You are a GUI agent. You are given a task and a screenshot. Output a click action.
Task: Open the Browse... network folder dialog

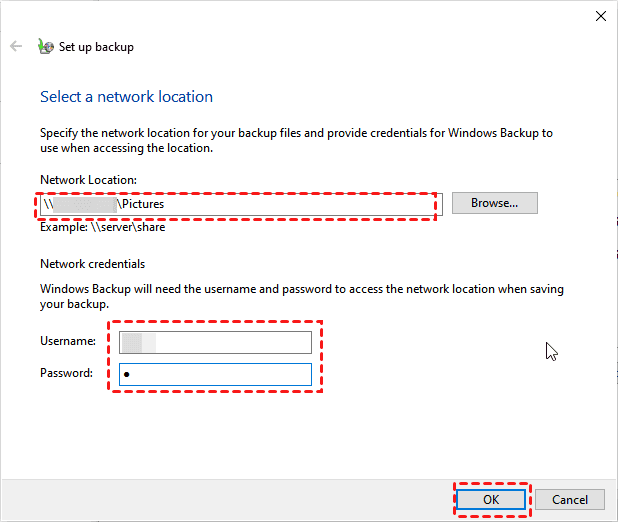[x=494, y=203]
